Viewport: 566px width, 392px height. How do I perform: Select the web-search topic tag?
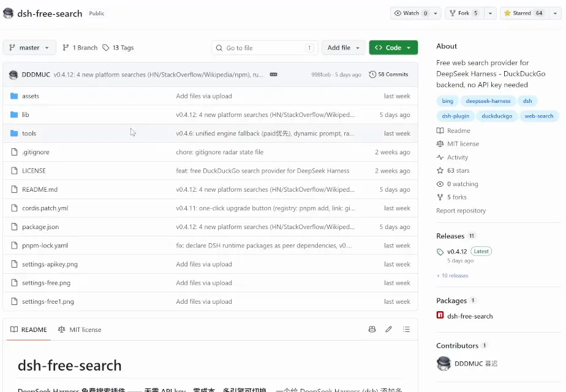point(539,116)
